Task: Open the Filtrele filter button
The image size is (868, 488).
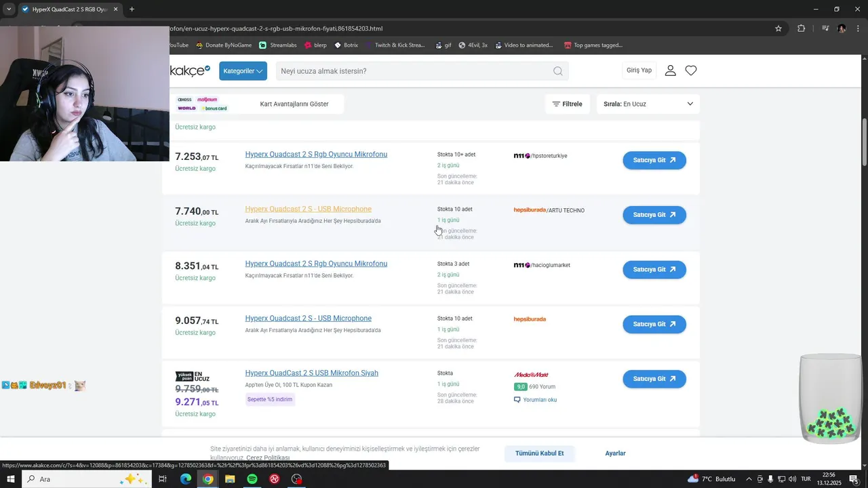Action: pyautogui.click(x=567, y=104)
